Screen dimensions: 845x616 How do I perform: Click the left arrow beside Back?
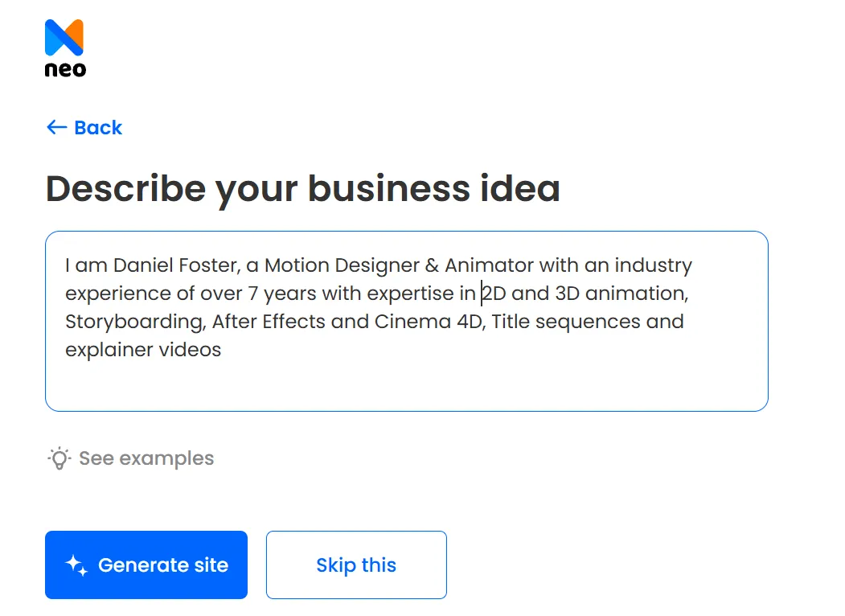point(56,127)
